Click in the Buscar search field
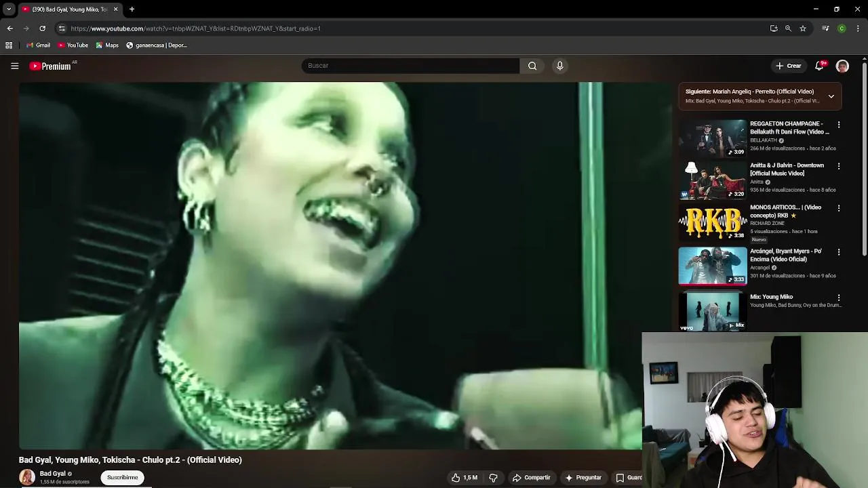The height and width of the screenshot is (488, 868). (410, 66)
